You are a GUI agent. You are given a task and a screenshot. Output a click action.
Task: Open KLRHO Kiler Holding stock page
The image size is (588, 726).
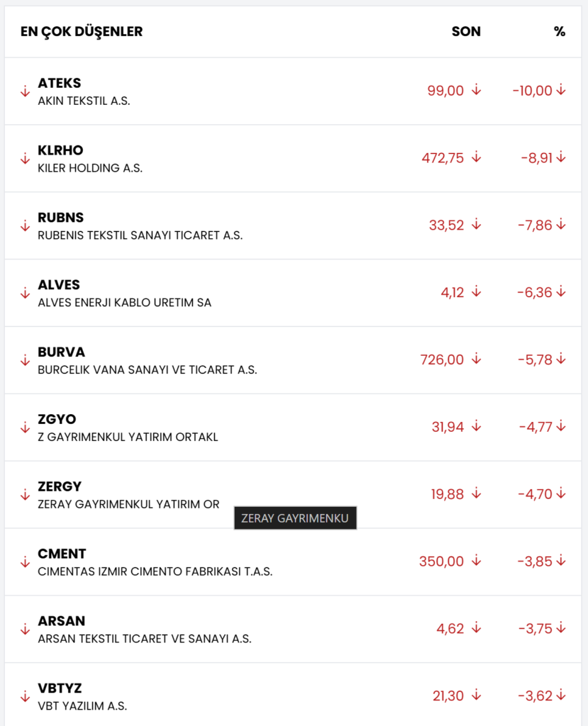pos(60,150)
